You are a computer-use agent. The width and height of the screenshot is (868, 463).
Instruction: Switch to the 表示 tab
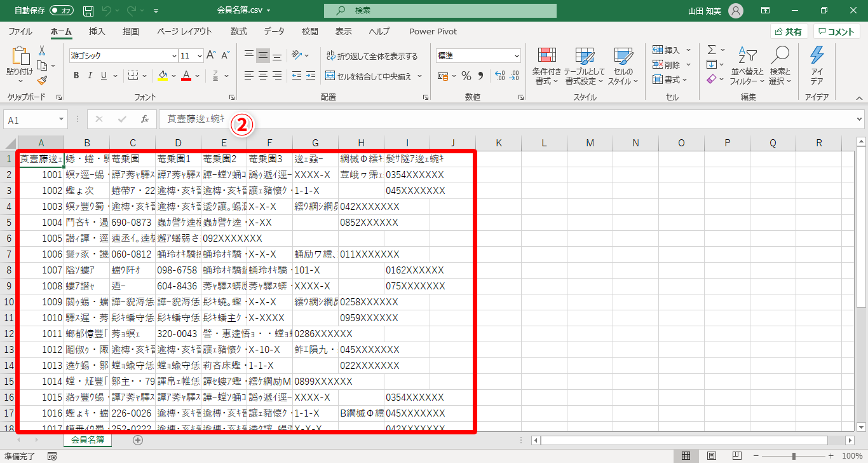point(344,32)
